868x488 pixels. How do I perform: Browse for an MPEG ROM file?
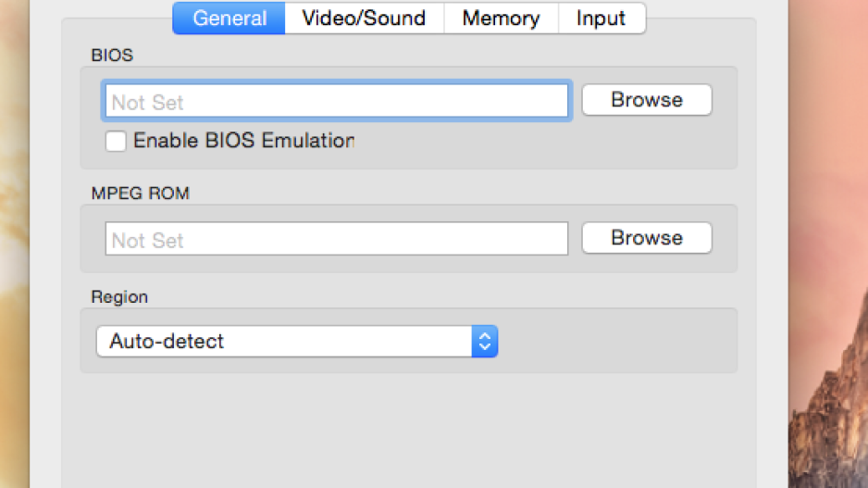point(647,238)
